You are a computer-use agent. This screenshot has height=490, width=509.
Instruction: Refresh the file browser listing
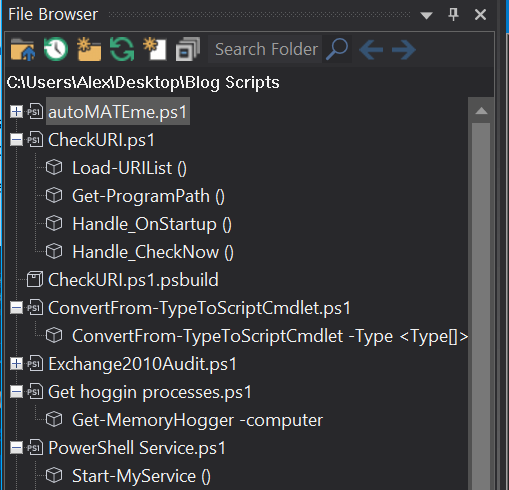coord(122,49)
